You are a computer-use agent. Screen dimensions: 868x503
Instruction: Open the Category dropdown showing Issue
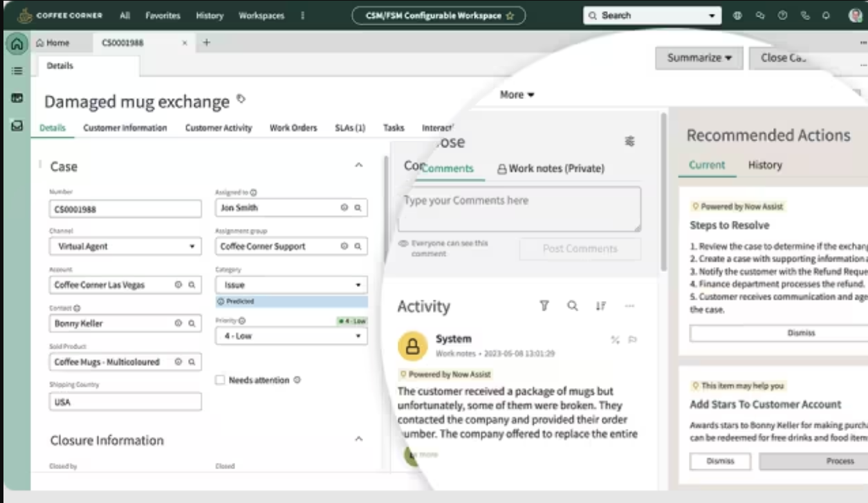(291, 284)
